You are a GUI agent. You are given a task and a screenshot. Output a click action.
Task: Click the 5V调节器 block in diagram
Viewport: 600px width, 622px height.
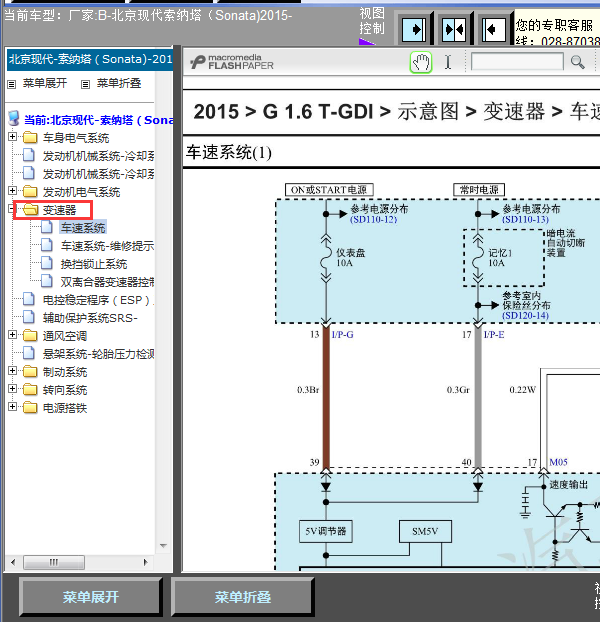click(326, 531)
